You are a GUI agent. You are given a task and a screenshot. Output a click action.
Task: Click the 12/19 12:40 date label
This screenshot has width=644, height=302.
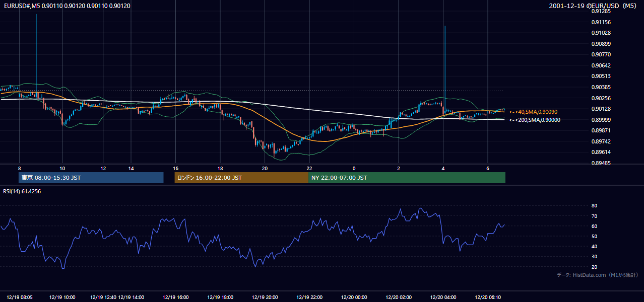[103, 297]
